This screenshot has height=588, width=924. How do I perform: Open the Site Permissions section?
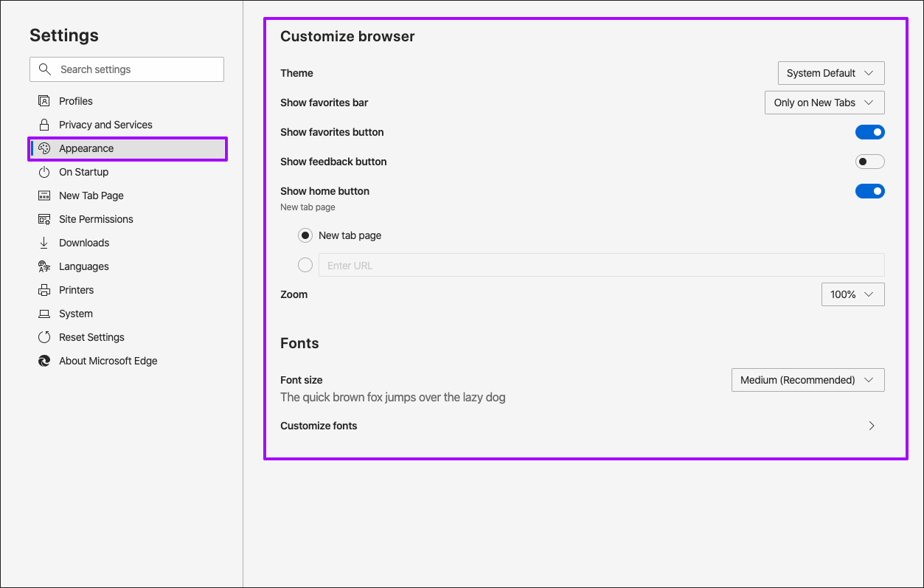96,218
